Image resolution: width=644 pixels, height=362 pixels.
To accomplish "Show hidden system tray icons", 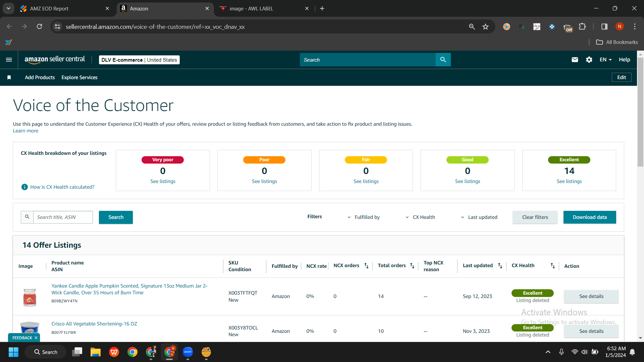I will tap(548, 352).
